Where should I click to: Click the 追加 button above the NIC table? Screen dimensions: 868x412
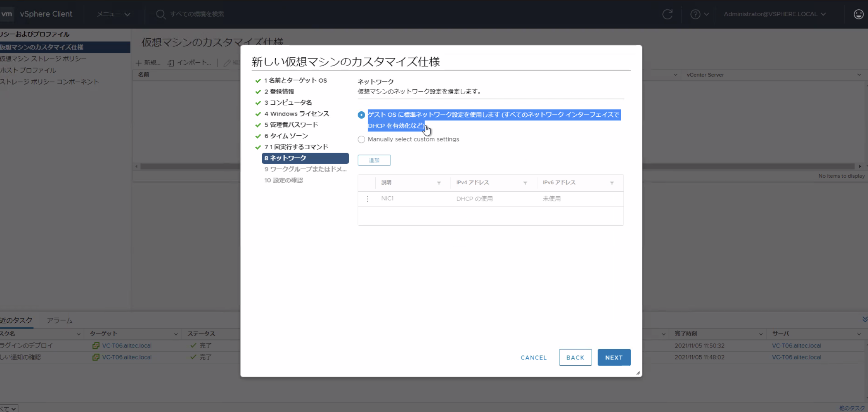pyautogui.click(x=374, y=160)
